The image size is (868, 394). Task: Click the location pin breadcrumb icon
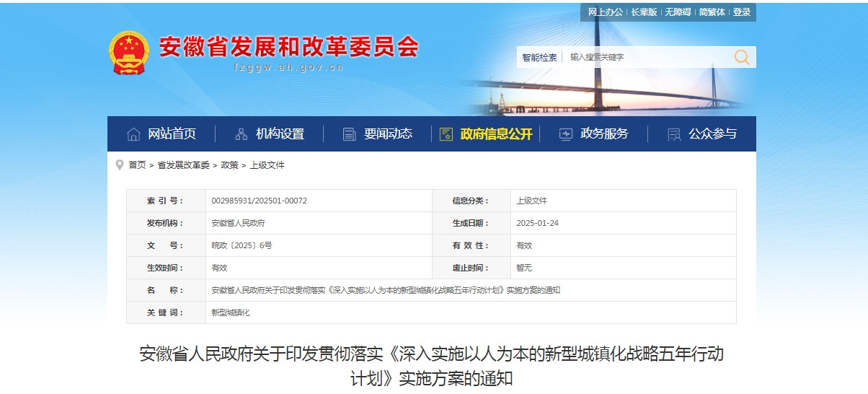point(119,165)
